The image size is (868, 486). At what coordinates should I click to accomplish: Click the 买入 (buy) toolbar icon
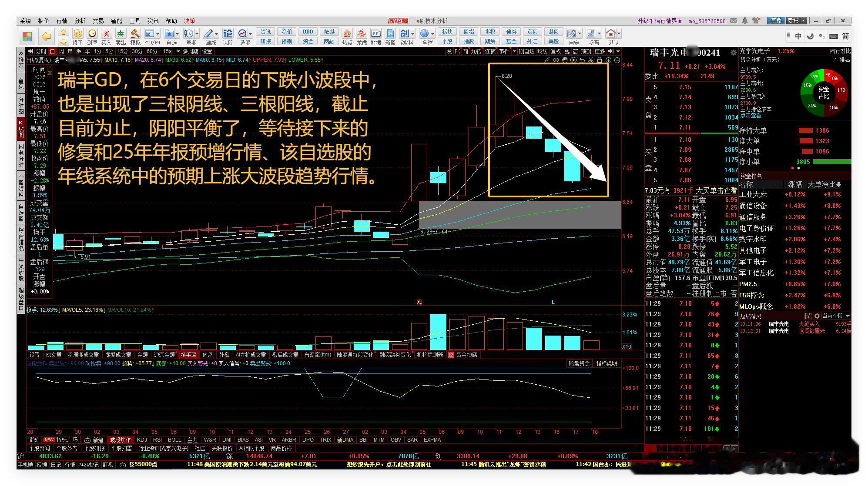(x=106, y=34)
